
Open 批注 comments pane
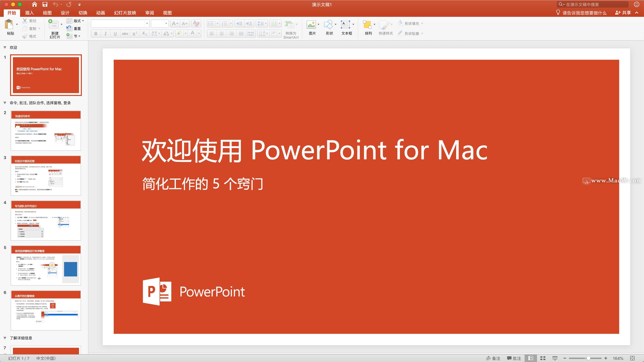514,358
